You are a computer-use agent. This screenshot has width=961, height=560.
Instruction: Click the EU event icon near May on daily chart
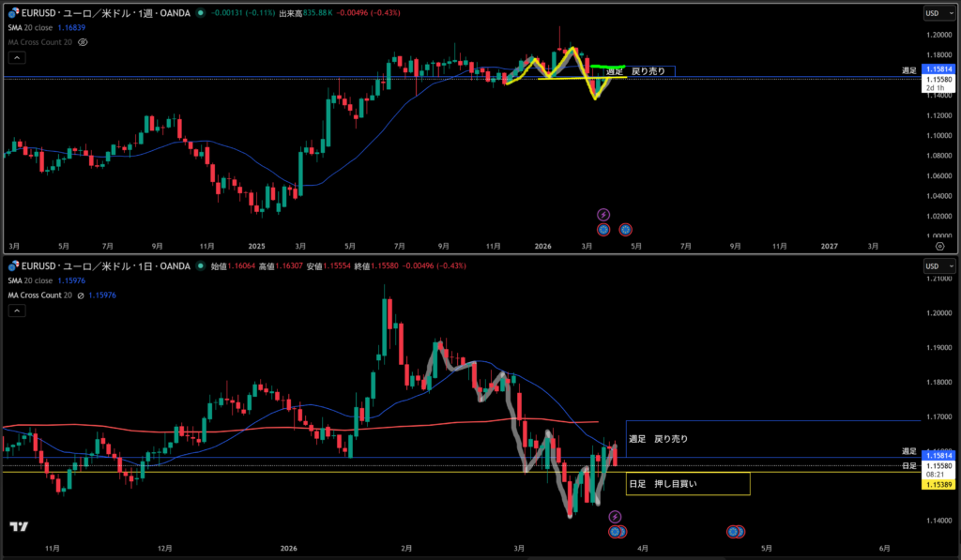(x=736, y=532)
